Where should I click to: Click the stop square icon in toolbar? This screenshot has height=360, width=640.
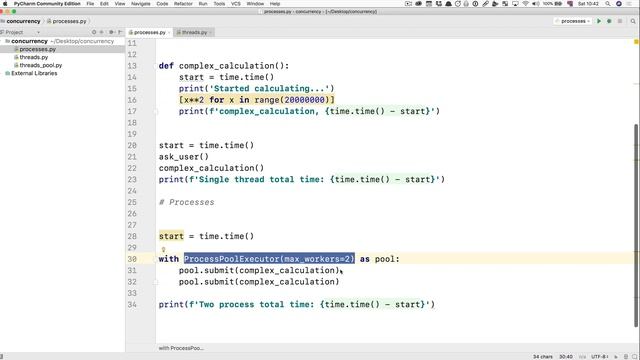(x=620, y=21)
